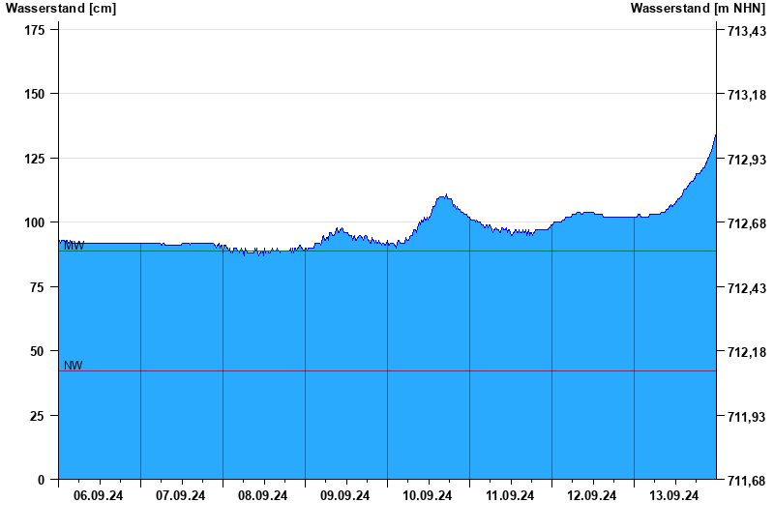Click the curve's highest point on 13.09.24
The width and height of the screenshot is (774, 532).
(x=715, y=135)
